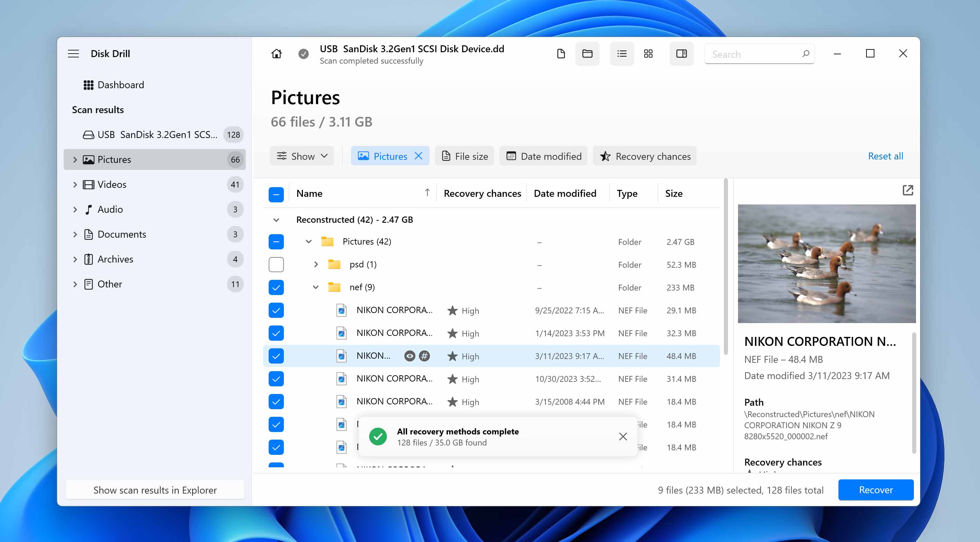Click the nef (9) folder icon
The width and height of the screenshot is (980, 542).
click(x=334, y=287)
